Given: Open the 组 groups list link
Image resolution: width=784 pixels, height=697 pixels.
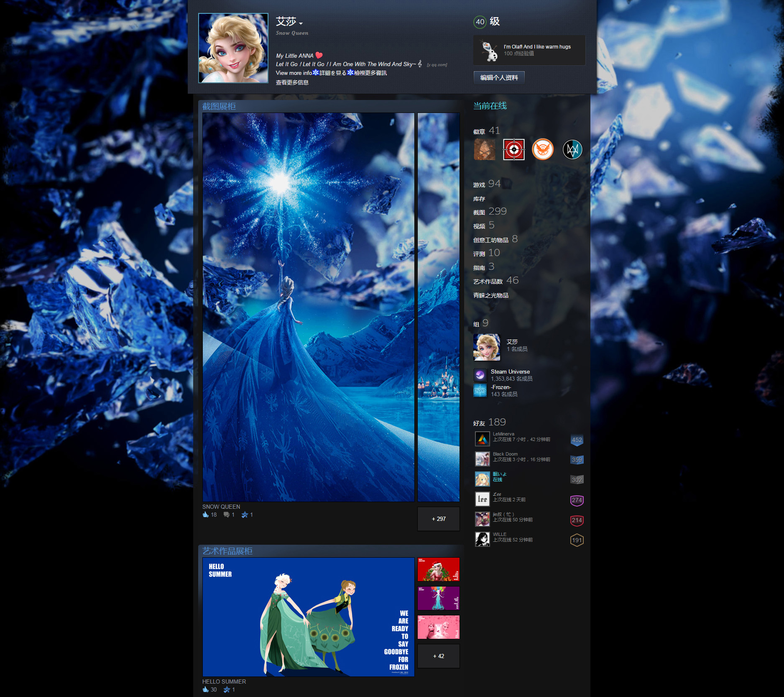Looking at the screenshot, I should pyautogui.click(x=481, y=323).
